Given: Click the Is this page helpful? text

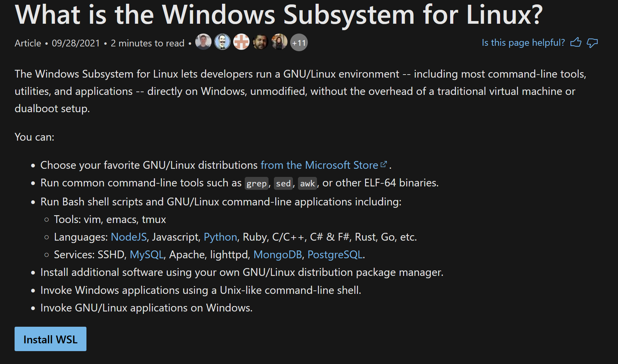Looking at the screenshot, I should (523, 43).
